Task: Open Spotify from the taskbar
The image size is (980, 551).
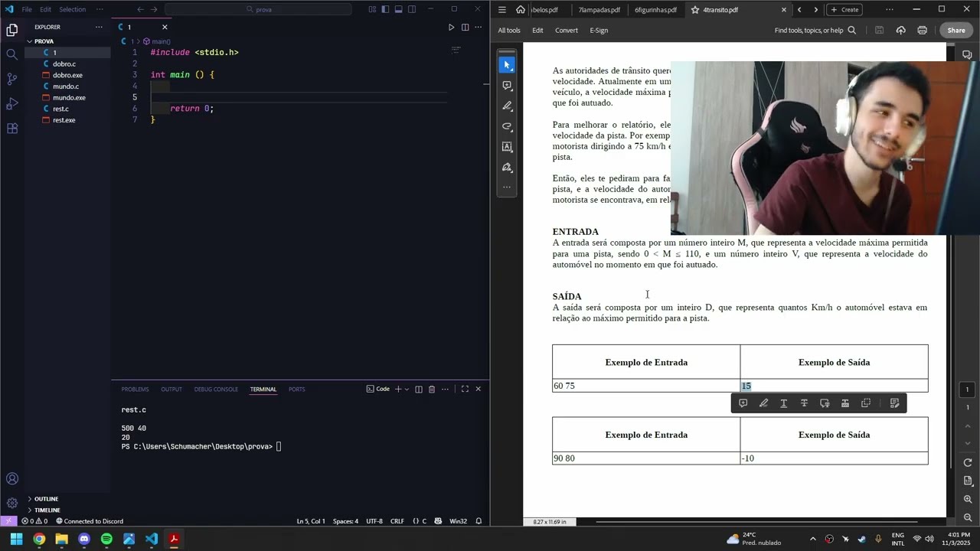Action: coord(106,539)
